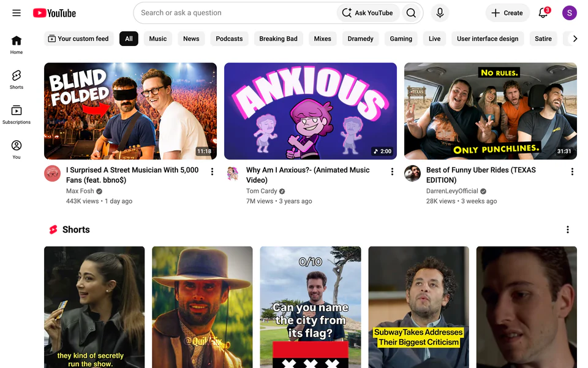
Task: Click the 443K views text
Action: point(83,201)
